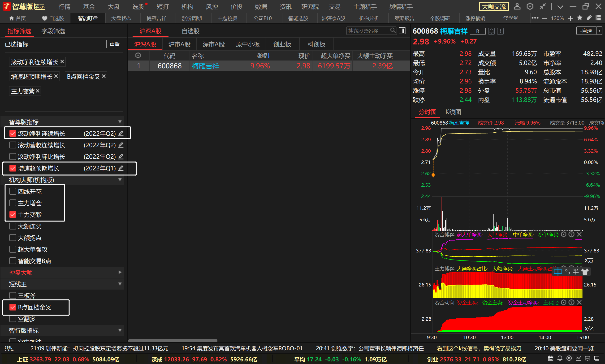Click the exclamation info icon beside 梅雁吉祥 title
Viewport: 605px width, 364px height.
click(500, 31)
